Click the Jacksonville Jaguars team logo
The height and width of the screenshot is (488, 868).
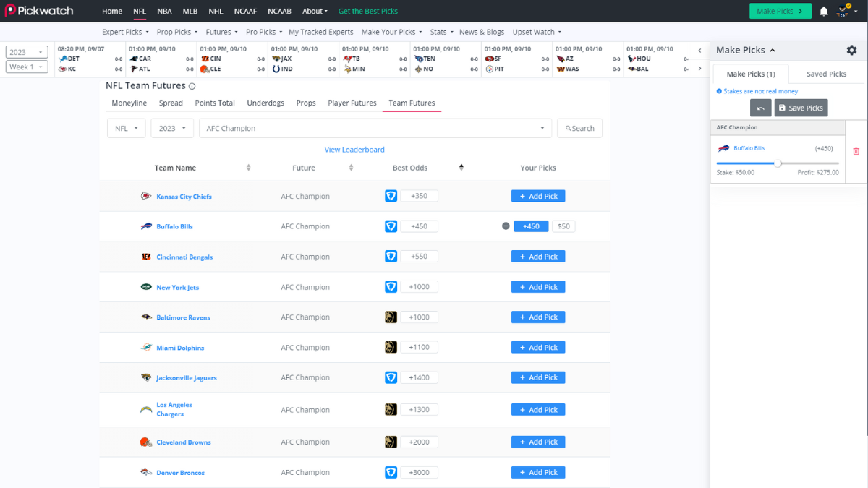click(146, 377)
